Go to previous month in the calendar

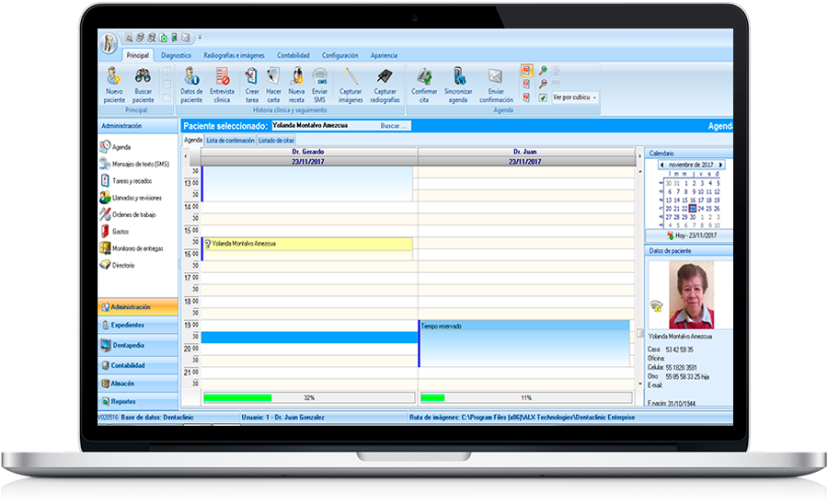click(661, 165)
